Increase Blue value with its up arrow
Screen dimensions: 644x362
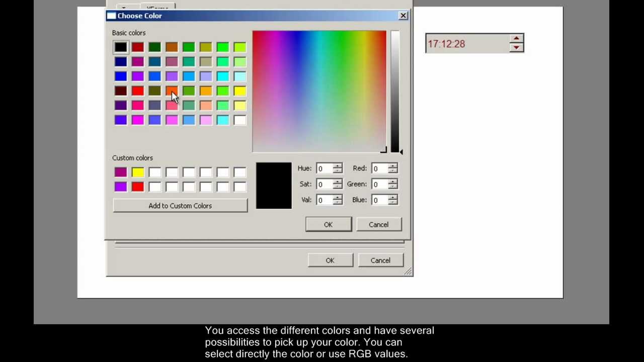pos(393,197)
